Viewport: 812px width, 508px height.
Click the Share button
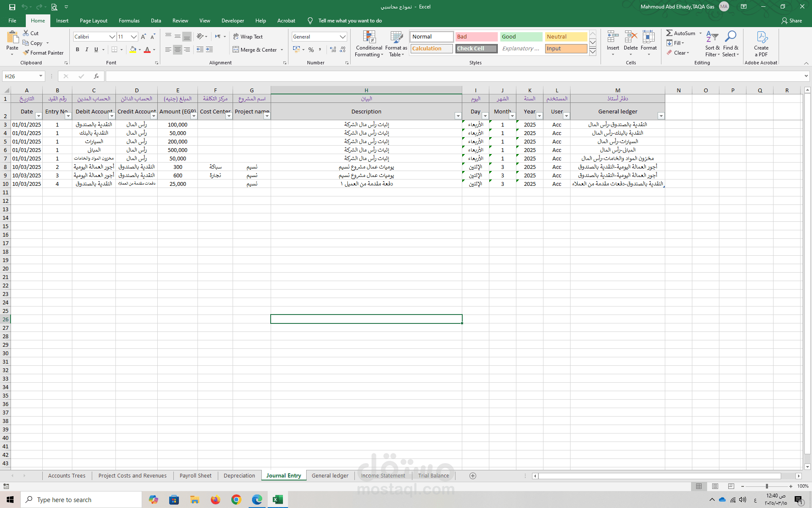[792, 21]
